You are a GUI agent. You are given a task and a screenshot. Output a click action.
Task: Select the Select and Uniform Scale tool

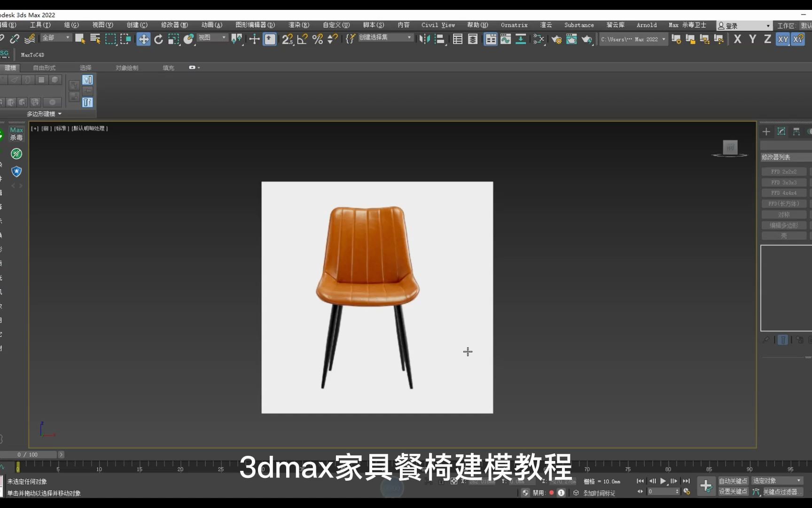[x=174, y=40]
